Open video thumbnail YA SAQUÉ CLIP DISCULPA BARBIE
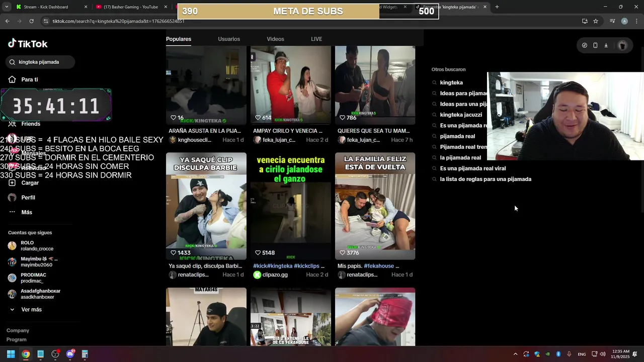 [x=206, y=206]
